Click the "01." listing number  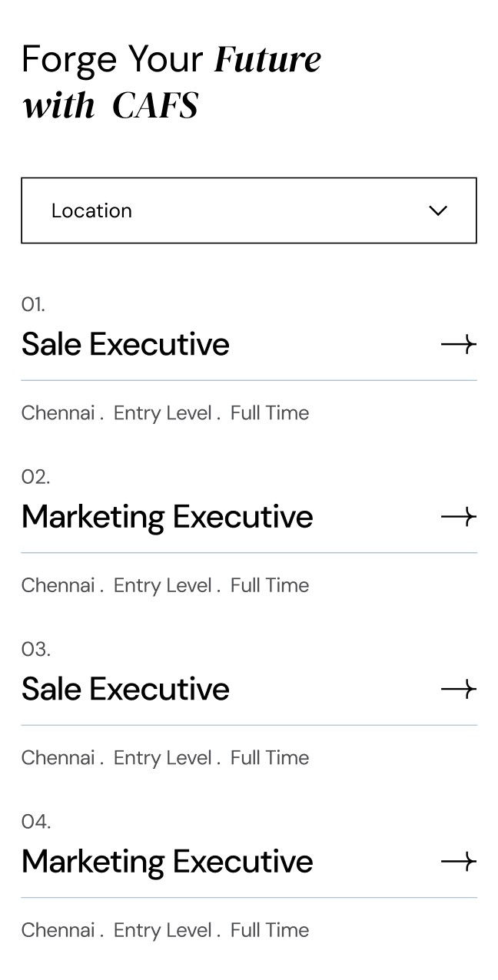pyautogui.click(x=33, y=305)
